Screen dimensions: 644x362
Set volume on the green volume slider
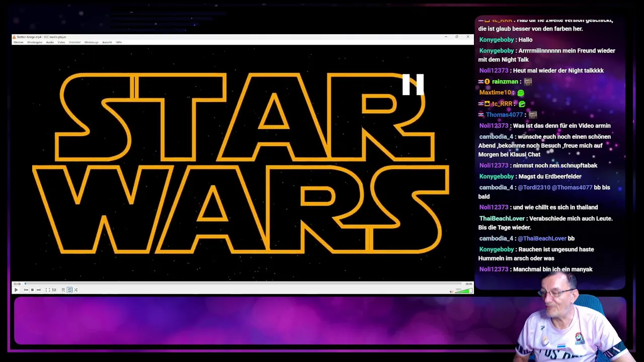[x=463, y=290]
